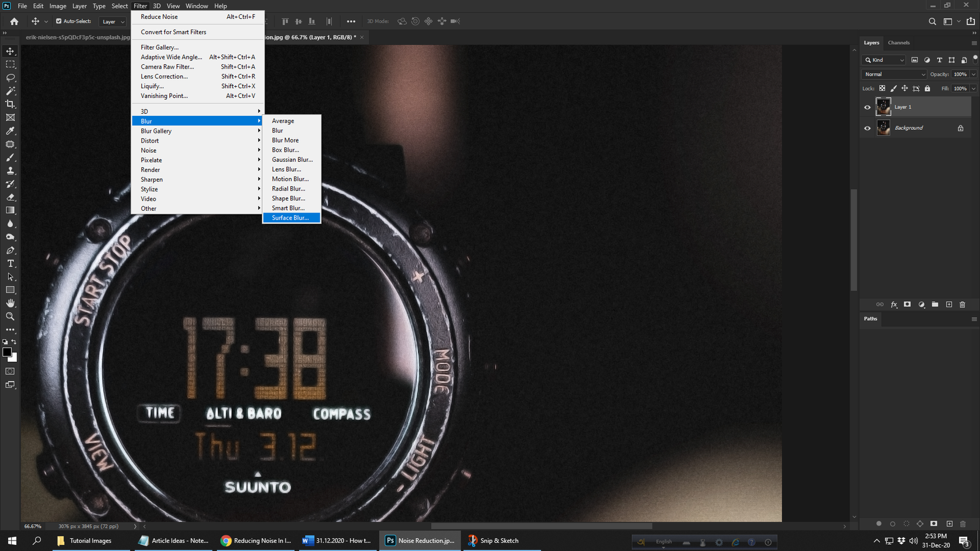The image size is (980, 551).
Task: Toggle lock all padlock icon
Action: 927,89
